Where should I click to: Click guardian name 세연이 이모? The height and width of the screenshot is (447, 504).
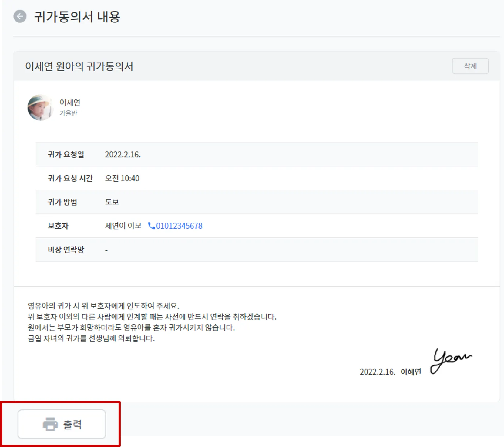[x=123, y=226]
